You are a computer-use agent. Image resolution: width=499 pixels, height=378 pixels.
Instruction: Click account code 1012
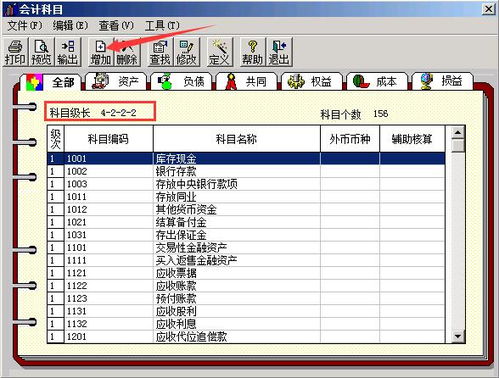coord(77,209)
